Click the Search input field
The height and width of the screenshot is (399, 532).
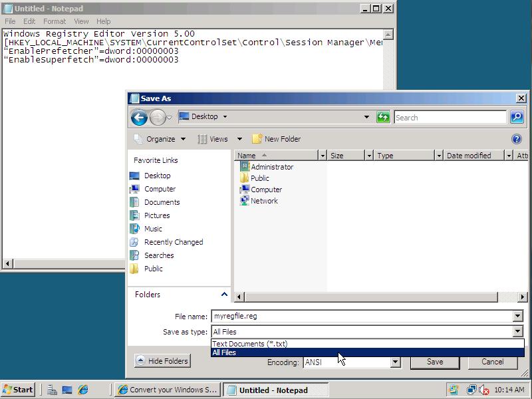(450, 118)
